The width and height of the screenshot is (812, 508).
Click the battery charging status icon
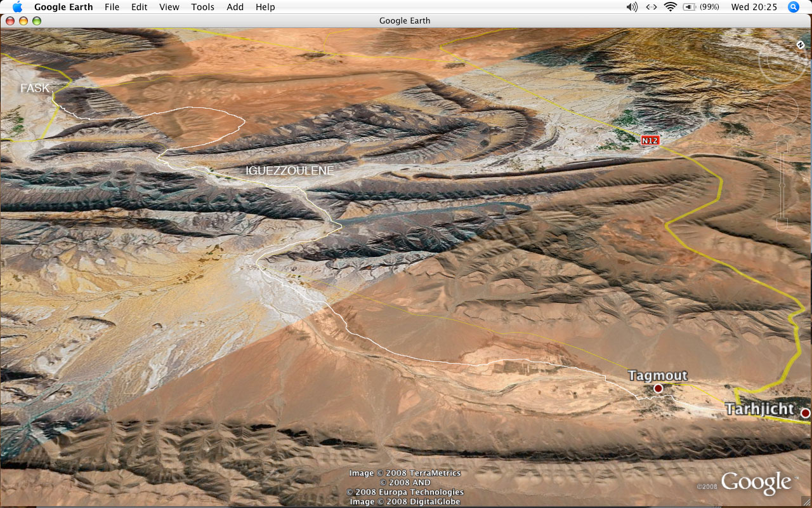click(x=690, y=7)
